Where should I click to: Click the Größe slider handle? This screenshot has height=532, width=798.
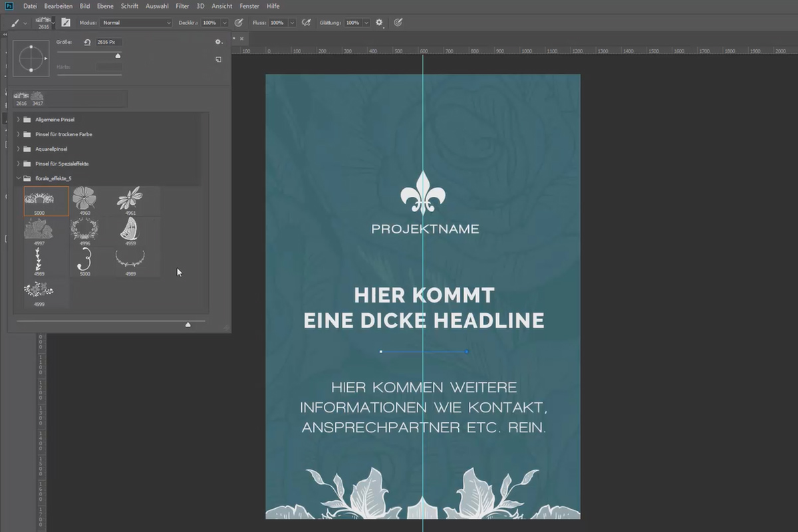tap(118, 56)
